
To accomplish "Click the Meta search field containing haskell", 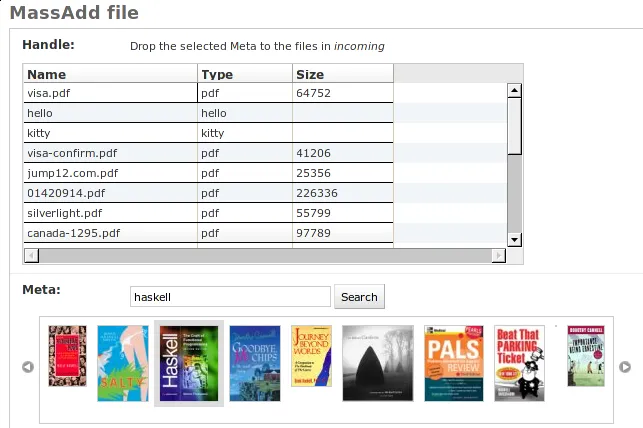I will pyautogui.click(x=230, y=297).
